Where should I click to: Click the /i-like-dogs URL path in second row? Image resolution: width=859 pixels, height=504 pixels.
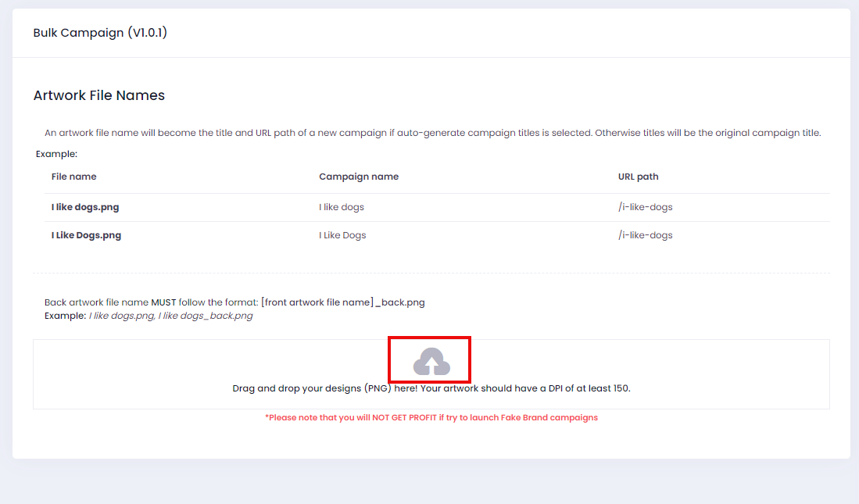pyautogui.click(x=646, y=235)
